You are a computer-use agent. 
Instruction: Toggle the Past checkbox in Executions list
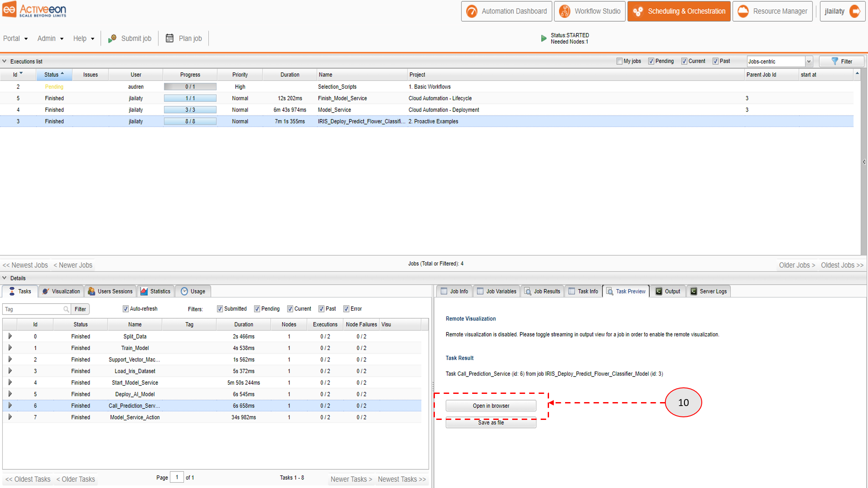point(715,61)
